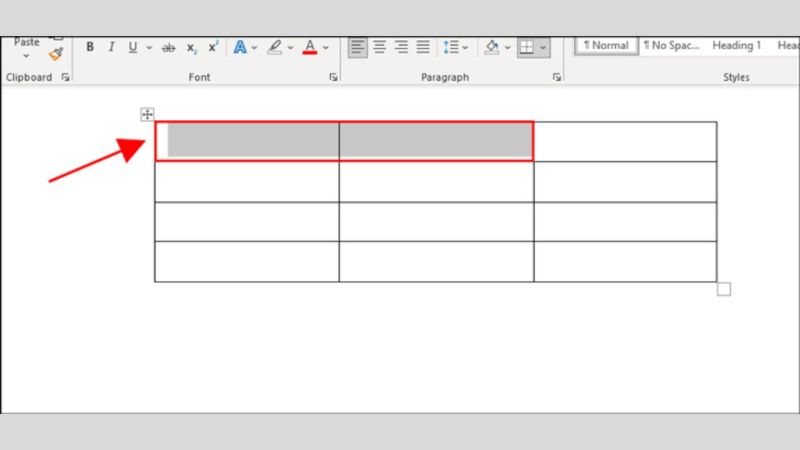
Task: Toggle Superscript formatting
Action: pos(213,47)
